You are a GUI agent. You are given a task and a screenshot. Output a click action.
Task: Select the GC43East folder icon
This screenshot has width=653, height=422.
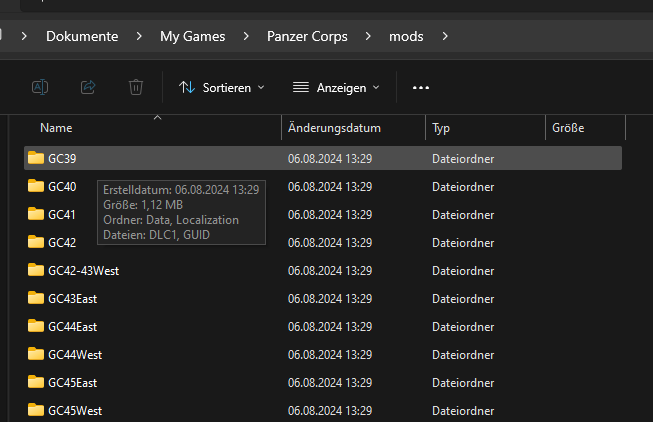pyautogui.click(x=36, y=298)
